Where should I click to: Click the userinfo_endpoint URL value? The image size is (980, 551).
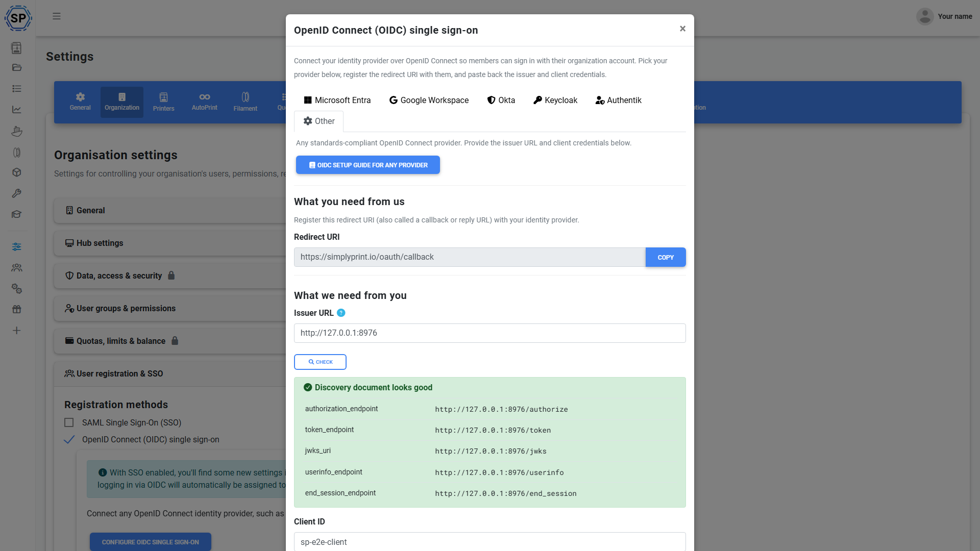tap(499, 472)
